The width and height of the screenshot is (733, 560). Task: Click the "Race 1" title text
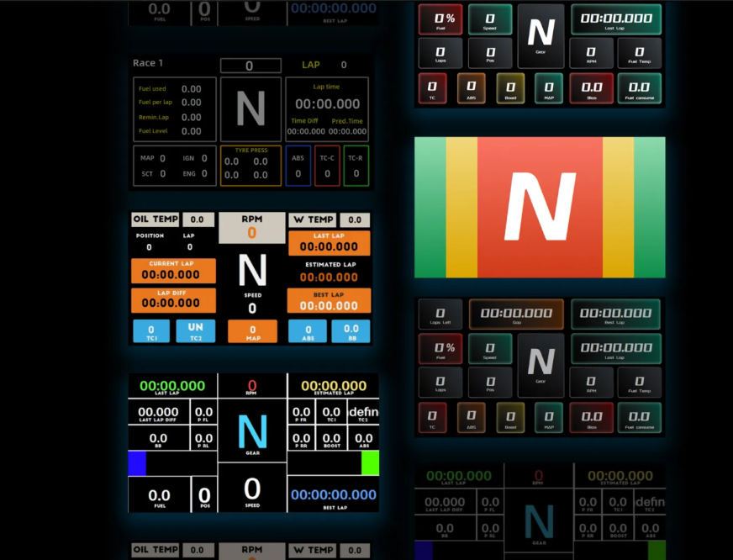(x=148, y=63)
